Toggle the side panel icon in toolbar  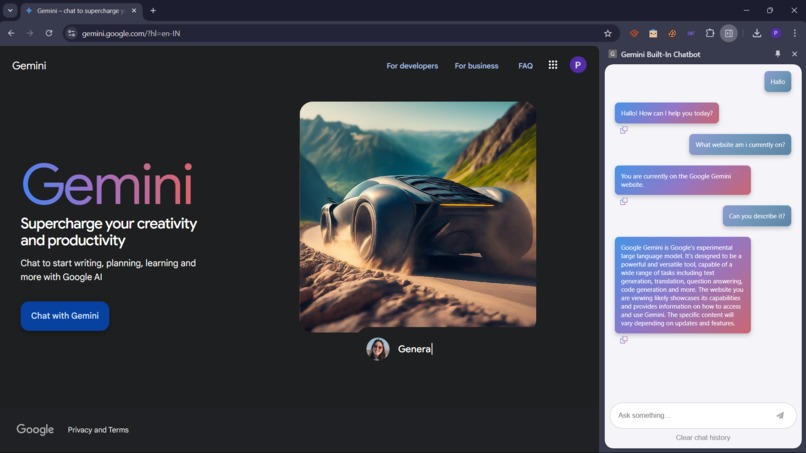coord(728,33)
